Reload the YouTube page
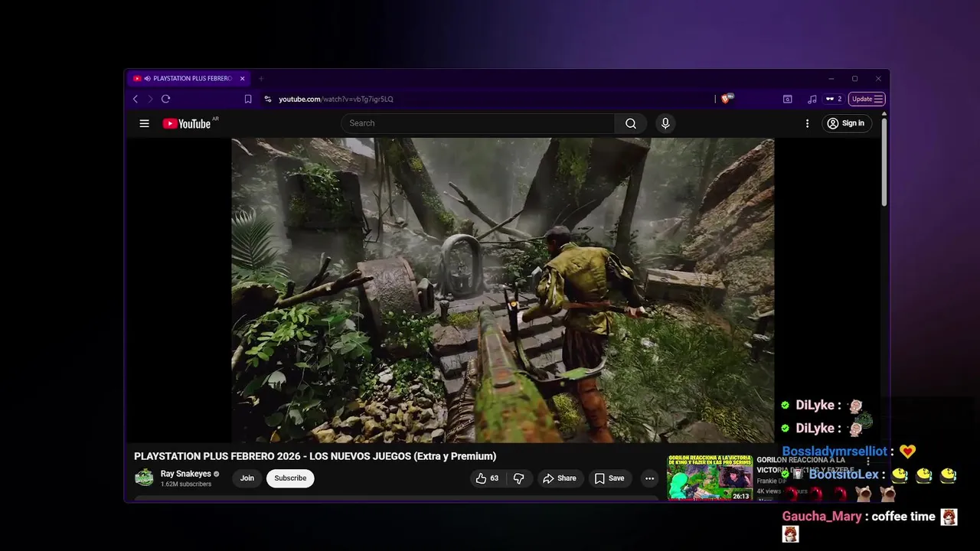The image size is (980, 551). (x=165, y=99)
